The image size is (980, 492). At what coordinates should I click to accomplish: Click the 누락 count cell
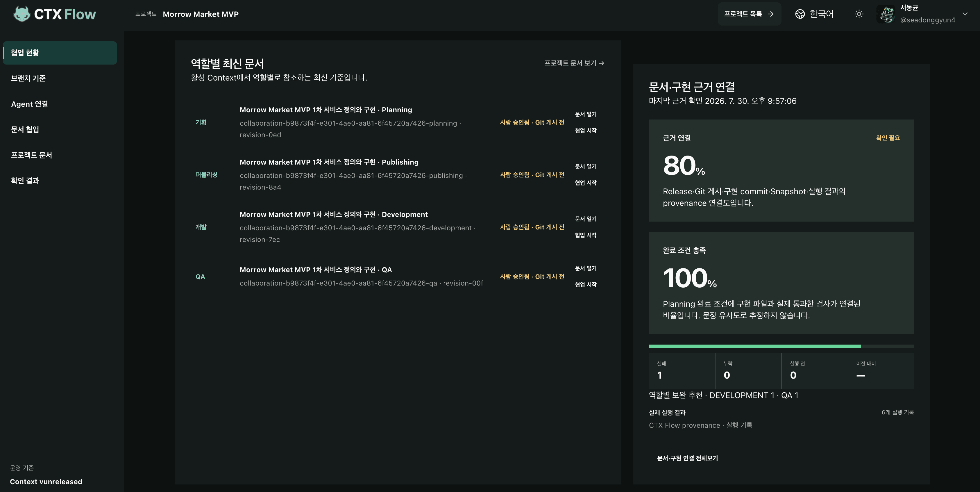point(748,371)
